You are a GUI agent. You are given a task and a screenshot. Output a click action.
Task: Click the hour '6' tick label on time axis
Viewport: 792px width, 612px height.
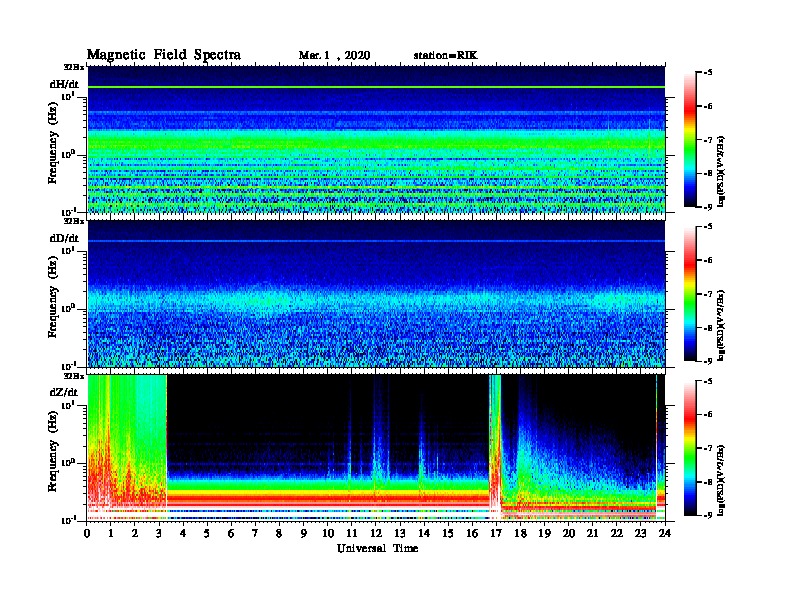click(x=231, y=533)
